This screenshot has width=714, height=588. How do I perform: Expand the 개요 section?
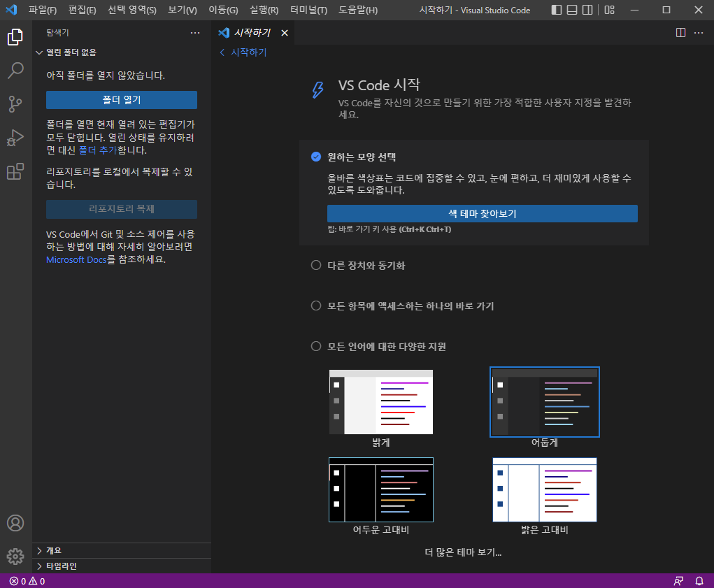[122, 551]
